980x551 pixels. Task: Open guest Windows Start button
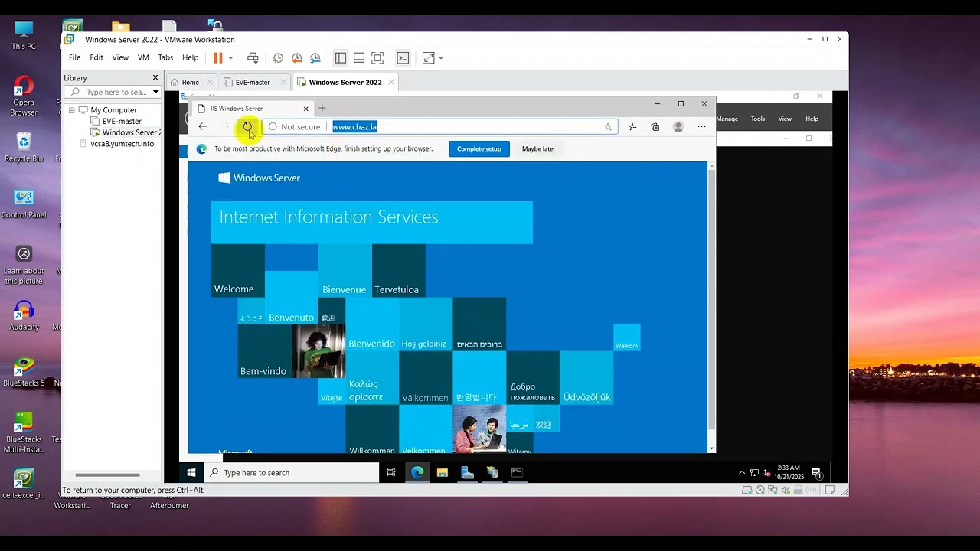click(191, 472)
